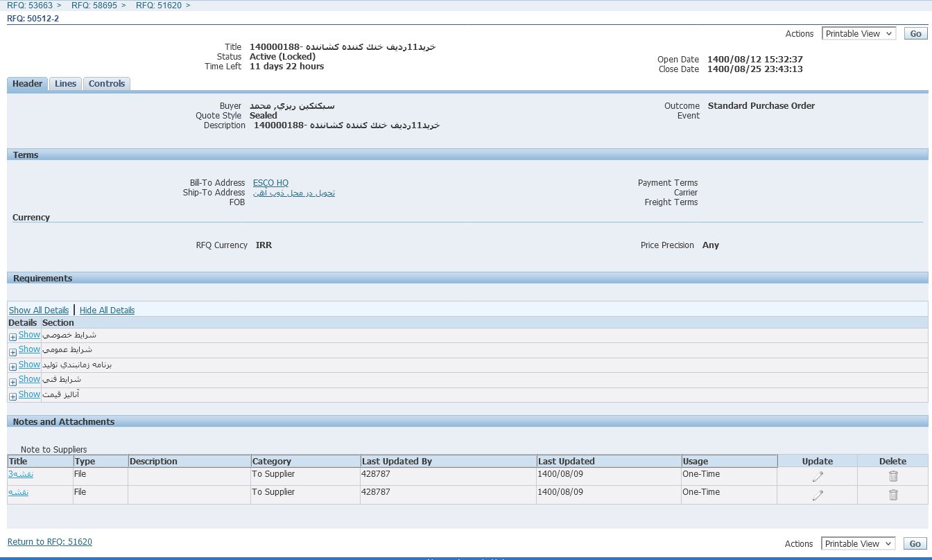
Task: Click the Outcome value Standard Purchase Order
Action: 761,106
